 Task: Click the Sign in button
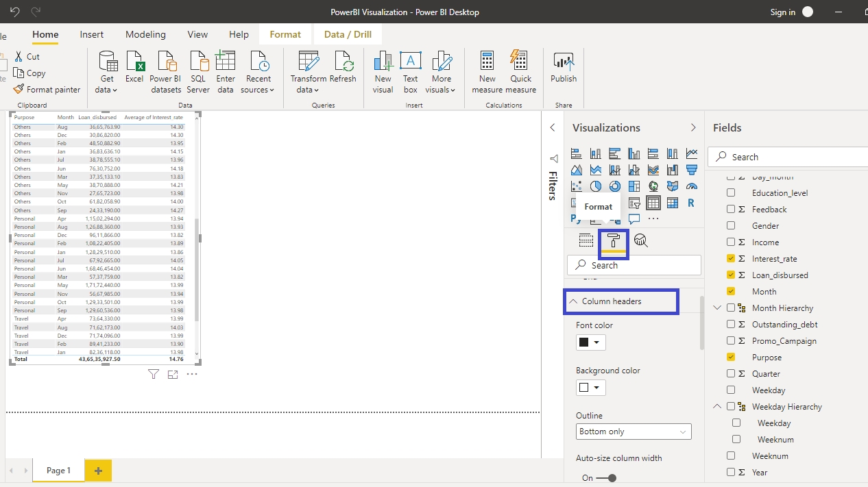pyautogui.click(x=782, y=12)
